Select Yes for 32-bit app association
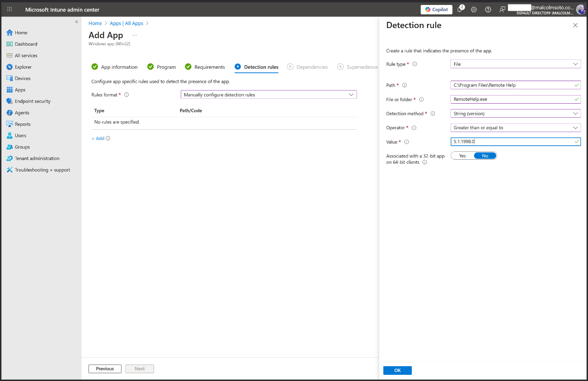 462,156
